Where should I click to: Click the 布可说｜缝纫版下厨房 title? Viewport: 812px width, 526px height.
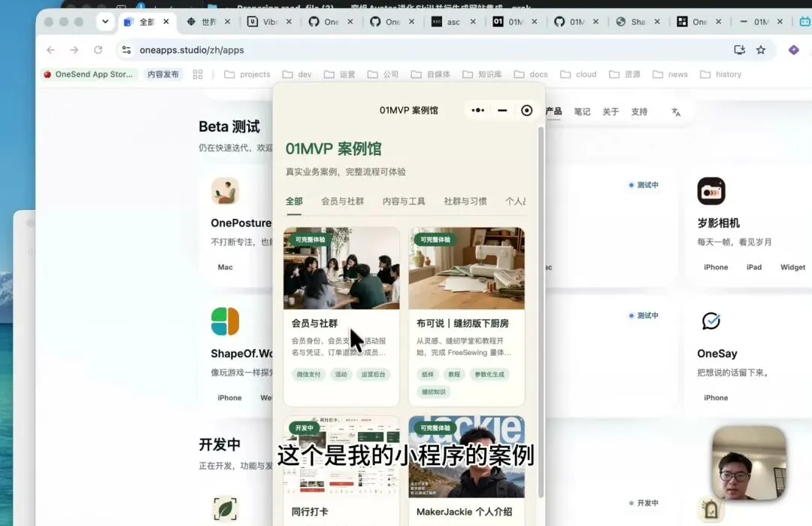coord(462,323)
